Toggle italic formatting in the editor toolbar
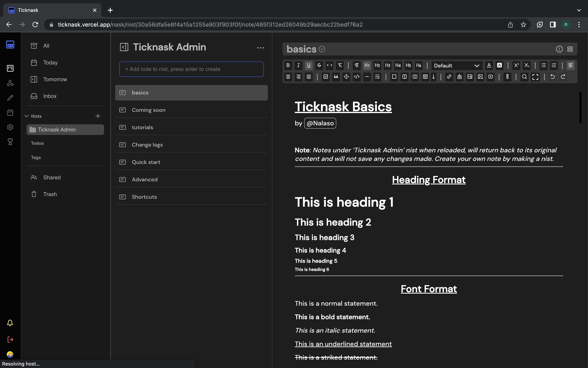 click(298, 65)
